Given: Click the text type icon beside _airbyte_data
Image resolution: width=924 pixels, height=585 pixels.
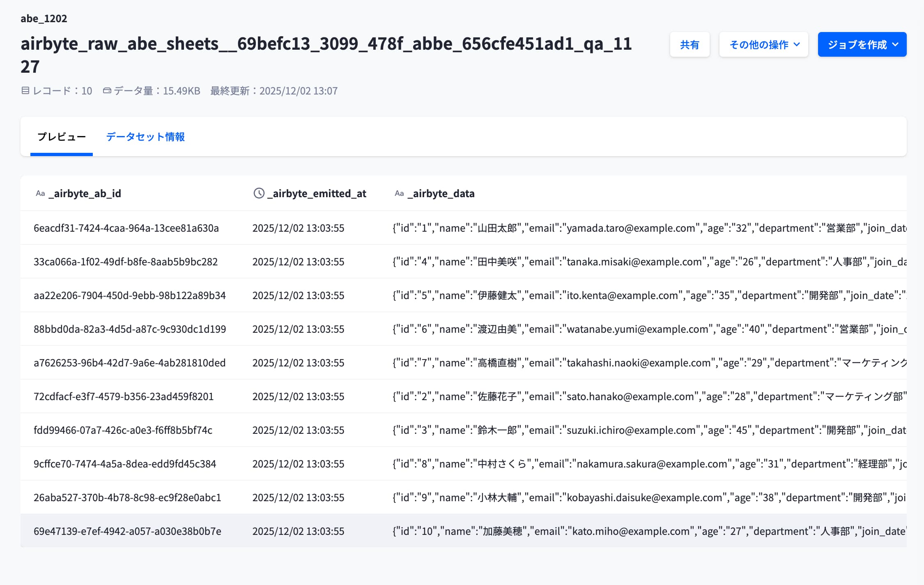Looking at the screenshot, I should click(399, 193).
